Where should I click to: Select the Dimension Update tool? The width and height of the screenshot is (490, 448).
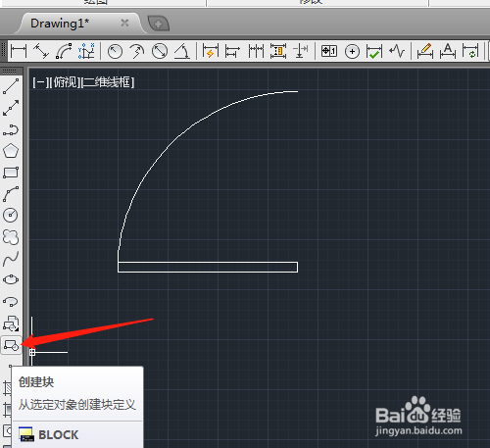[470, 51]
